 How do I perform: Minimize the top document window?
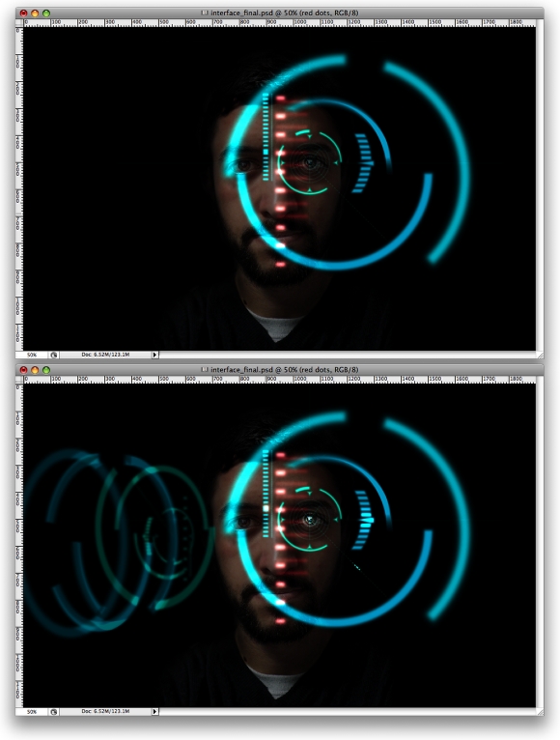35,14
